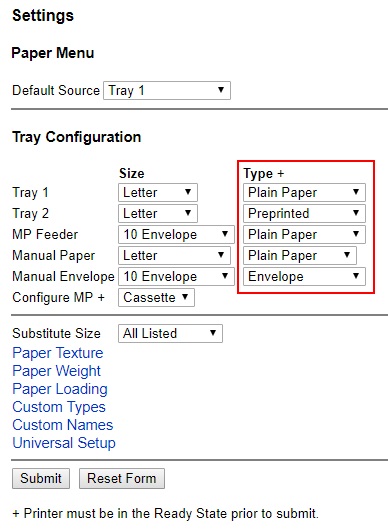This screenshot has width=388, height=529.
Task: Change Tray 2 Type from Preprinted
Action: pyautogui.click(x=304, y=214)
